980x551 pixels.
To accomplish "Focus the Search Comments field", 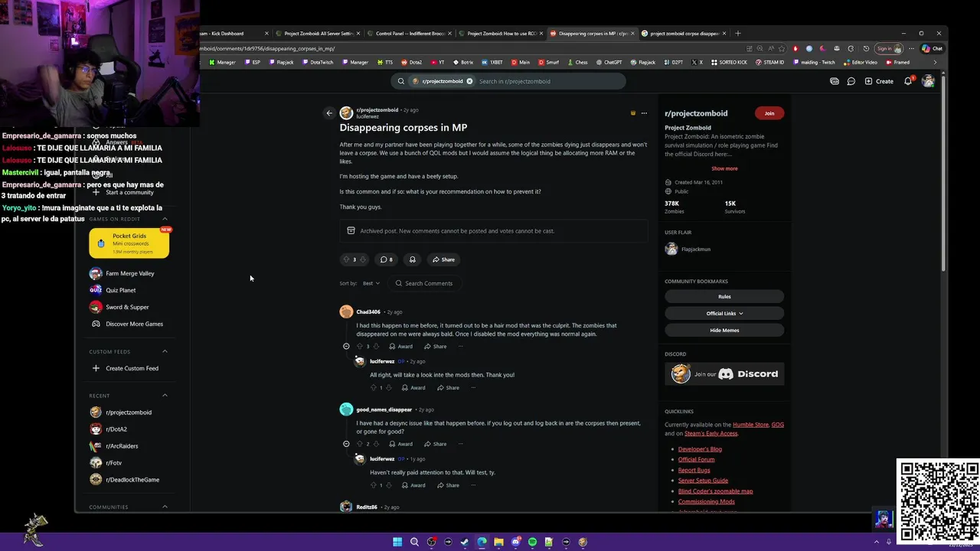I will [424, 283].
